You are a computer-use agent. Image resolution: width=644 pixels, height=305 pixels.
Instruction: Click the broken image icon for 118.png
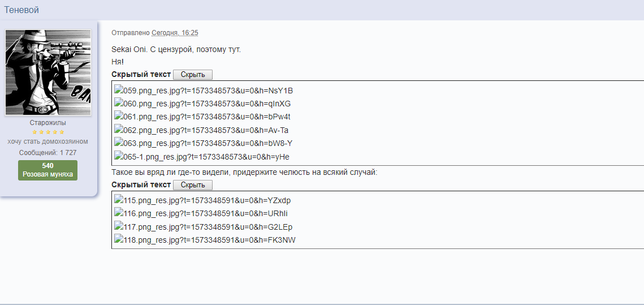[x=119, y=239]
